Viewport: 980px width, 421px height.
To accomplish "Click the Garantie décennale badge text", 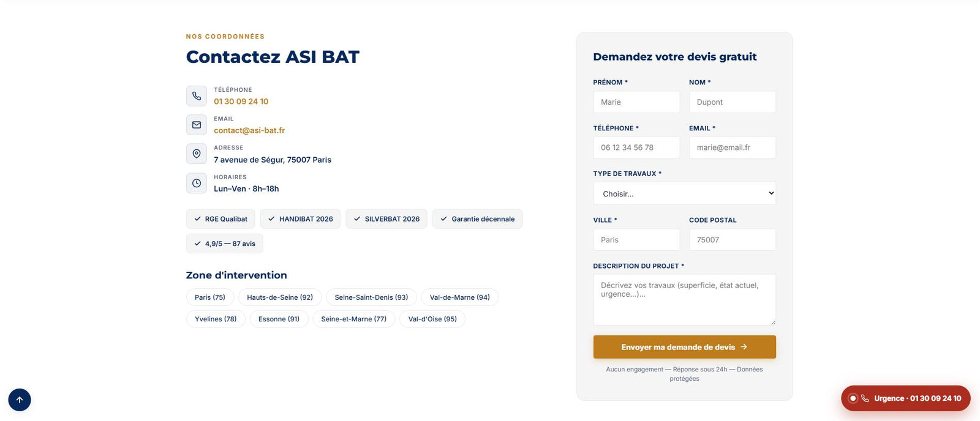I will (x=483, y=219).
